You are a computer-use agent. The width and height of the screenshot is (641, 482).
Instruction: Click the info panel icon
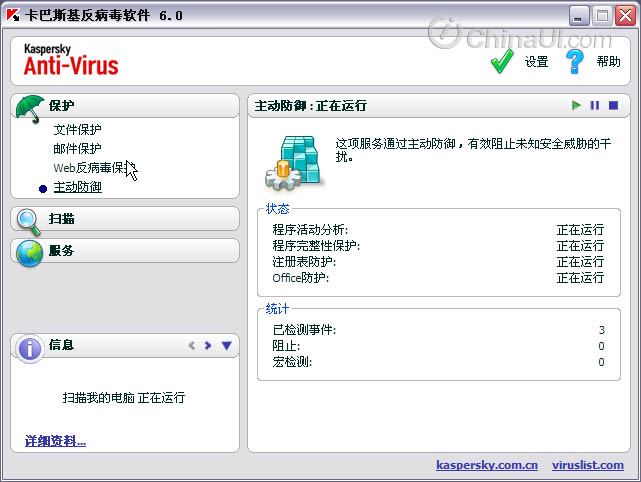(x=29, y=349)
